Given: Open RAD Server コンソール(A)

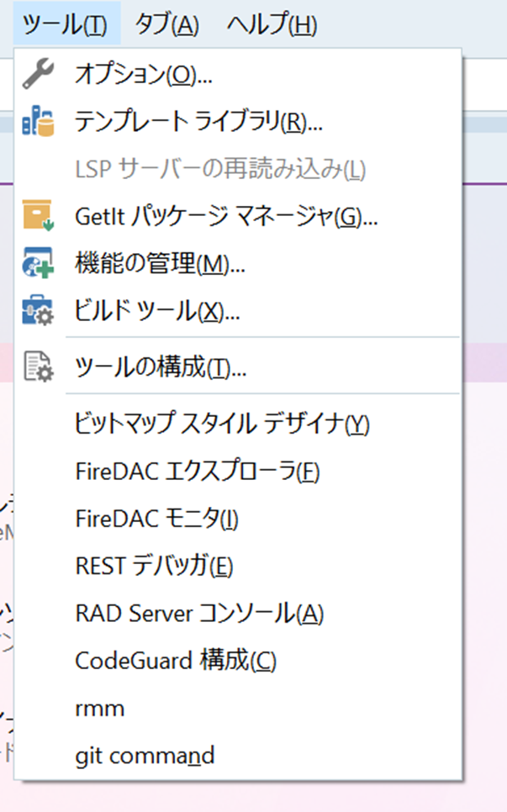Looking at the screenshot, I should click(199, 614).
